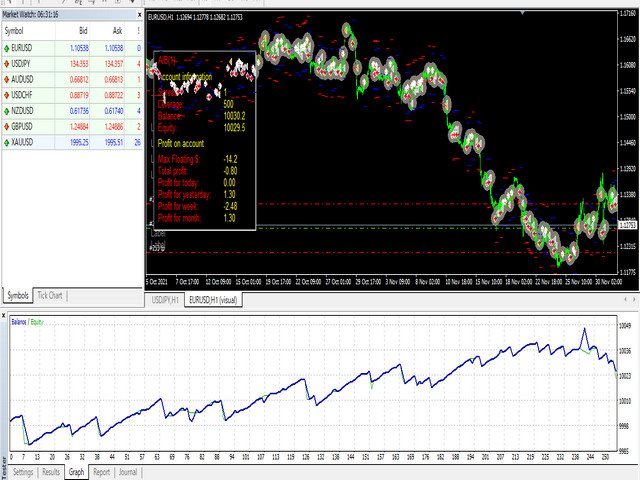This screenshot has height=480, width=640.
Task: Open the Symbols tab in Market Watch
Action: [x=18, y=296]
